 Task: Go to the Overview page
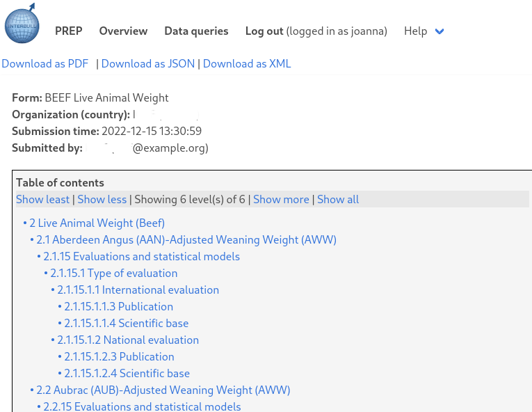pyautogui.click(x=123, y=31)
